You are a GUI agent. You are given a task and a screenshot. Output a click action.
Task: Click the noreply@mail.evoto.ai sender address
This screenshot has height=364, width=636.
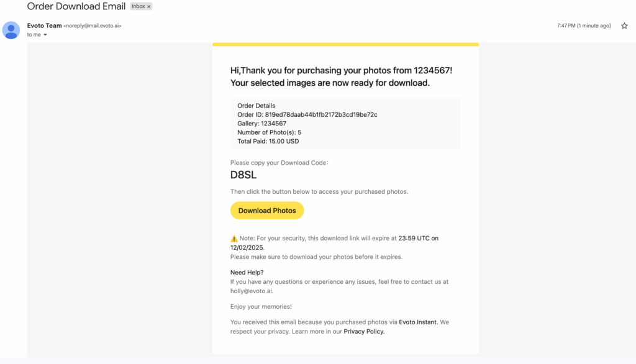(93, 26)
